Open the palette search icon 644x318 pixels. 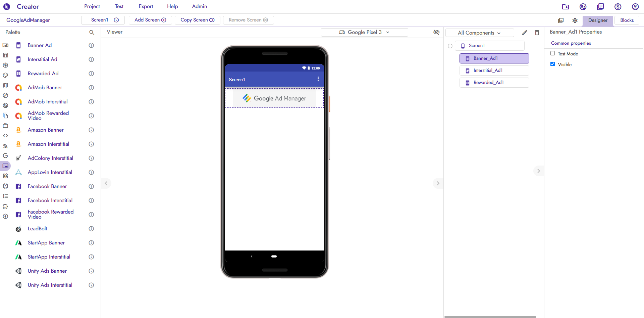[x=92, y=32]
